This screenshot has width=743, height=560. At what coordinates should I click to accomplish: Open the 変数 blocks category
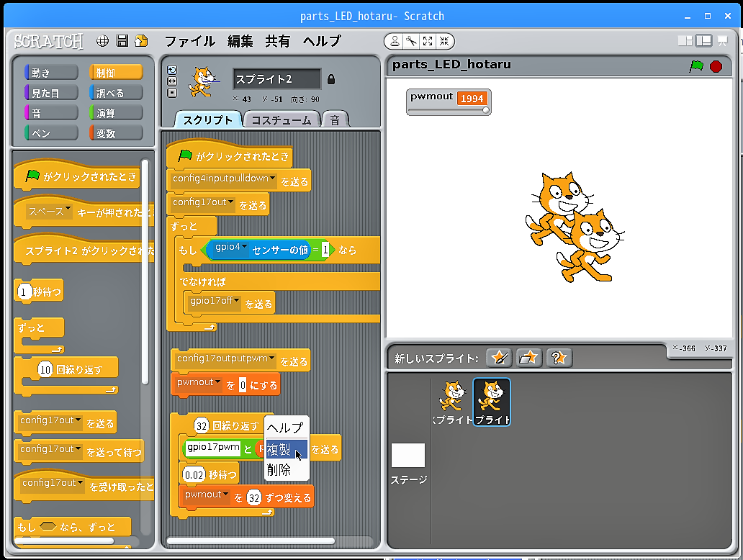[116, 133]
